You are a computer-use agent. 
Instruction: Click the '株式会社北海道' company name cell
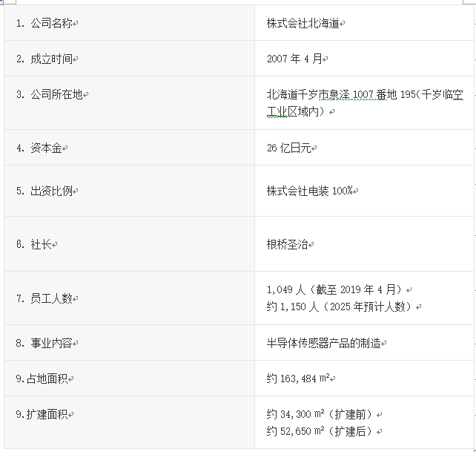tap(304, 23)
